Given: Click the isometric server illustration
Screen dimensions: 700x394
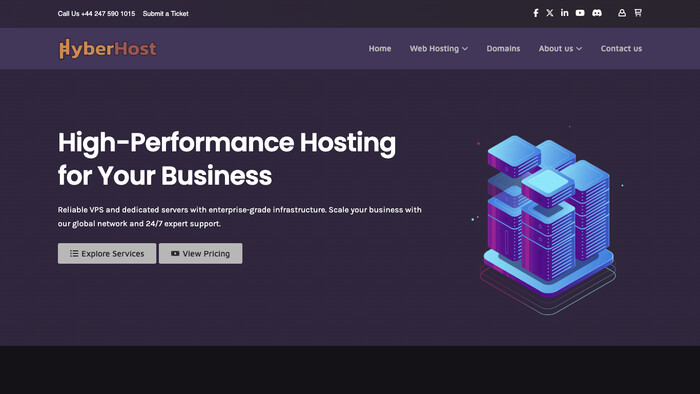Looking at the screenshot, I should (x=548, y=221).
